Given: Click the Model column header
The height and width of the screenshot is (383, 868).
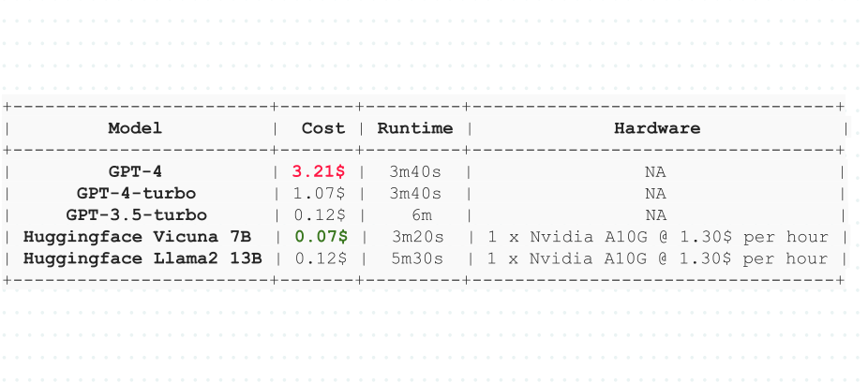Looking at the screenshot, I should pos(135,128).
